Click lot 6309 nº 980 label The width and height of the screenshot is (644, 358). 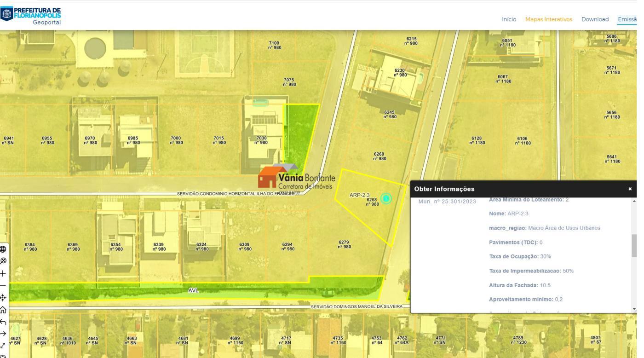pos(245,247)
